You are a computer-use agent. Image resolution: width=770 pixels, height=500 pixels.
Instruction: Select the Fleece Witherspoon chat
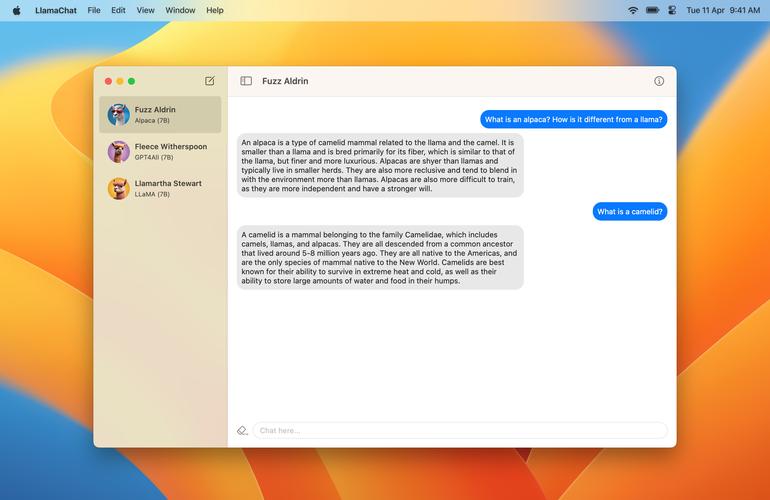point(160,152)
